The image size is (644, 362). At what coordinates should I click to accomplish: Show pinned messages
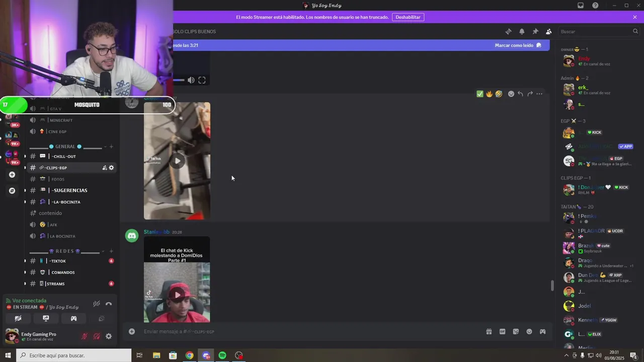coord(535,31)
